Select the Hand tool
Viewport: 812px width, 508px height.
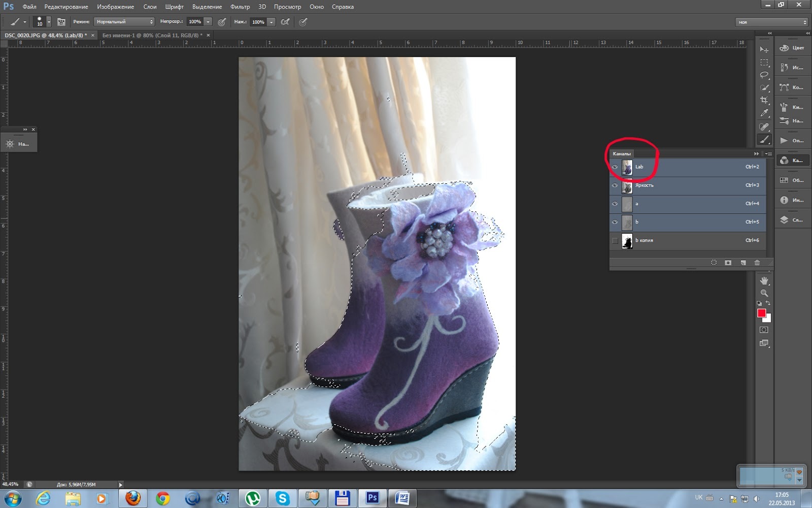pyautogui.click(x=764, y=280)
